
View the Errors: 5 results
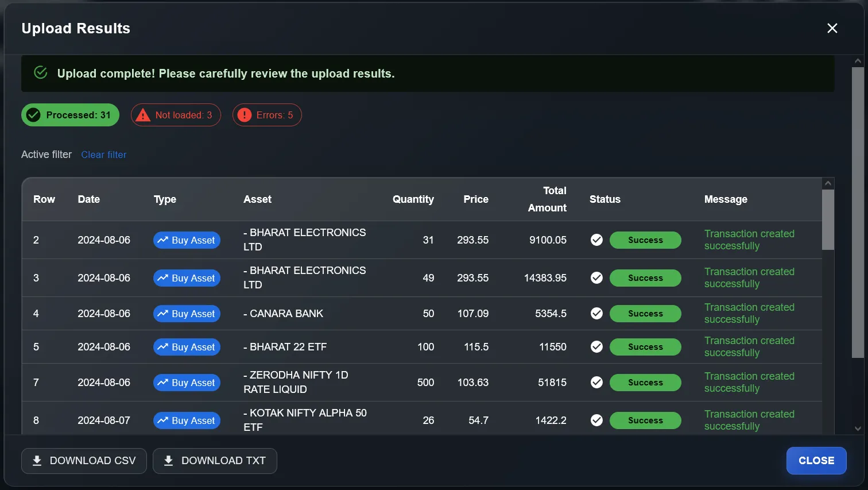(x=267, y=115)
